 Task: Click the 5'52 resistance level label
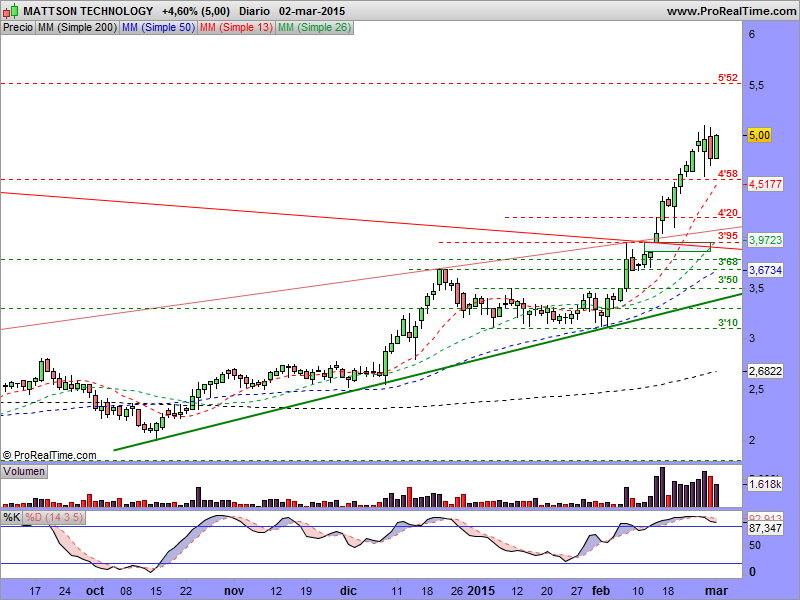click(728, 78)
